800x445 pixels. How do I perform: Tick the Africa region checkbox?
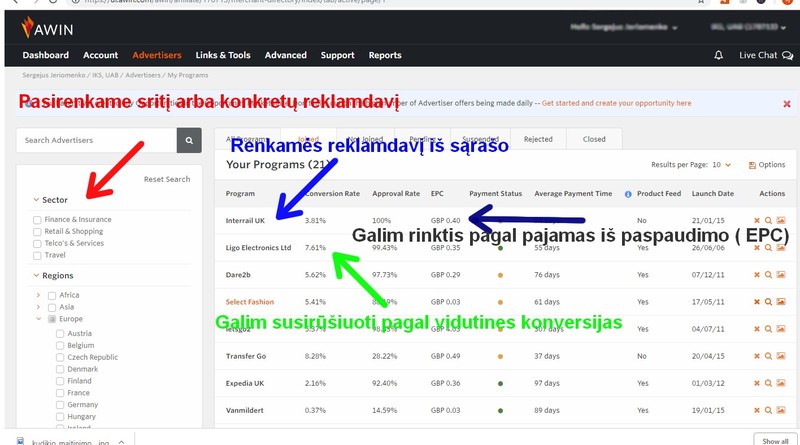[52, 295]
